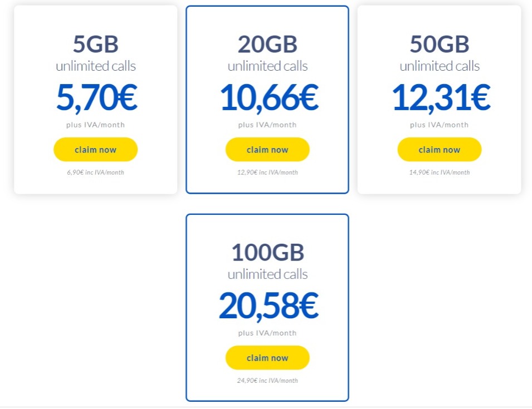The height and width of the screenshot is (409, 532).
Task: Click the 10,66€ price
Action: (x=267, y=97)
